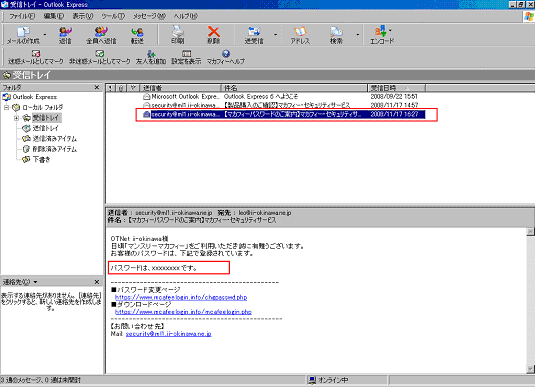The image size is (535, 387).
Task: Sort by 受信日時 (Received) column header
Action: [x=396, y=88]
